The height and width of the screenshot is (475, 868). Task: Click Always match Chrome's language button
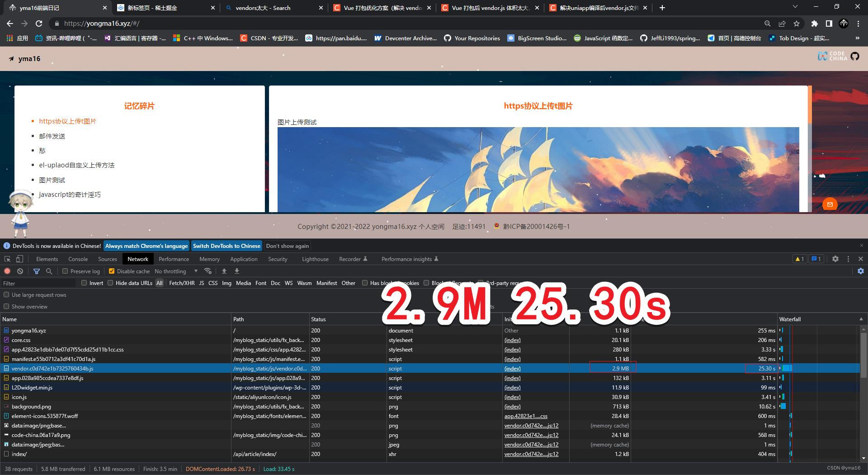(146, 246)
